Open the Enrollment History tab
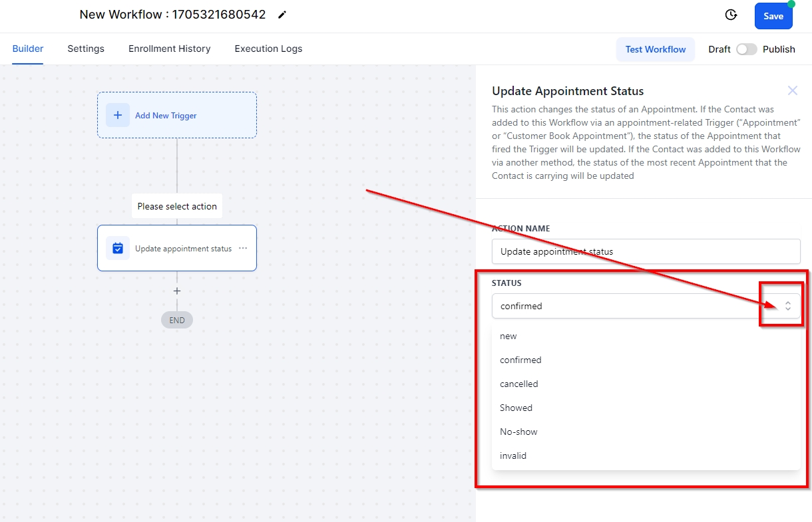The height and width of the screenshot is (522, 812). 169,49
